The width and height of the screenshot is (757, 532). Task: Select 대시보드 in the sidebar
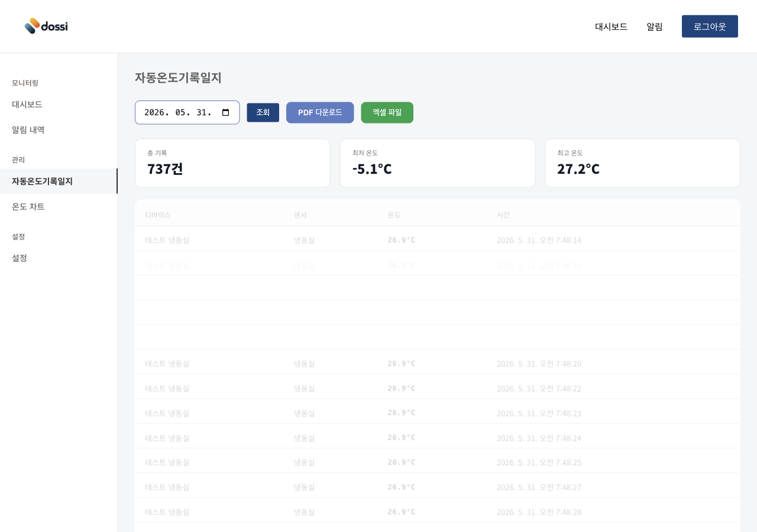(59, 104)
